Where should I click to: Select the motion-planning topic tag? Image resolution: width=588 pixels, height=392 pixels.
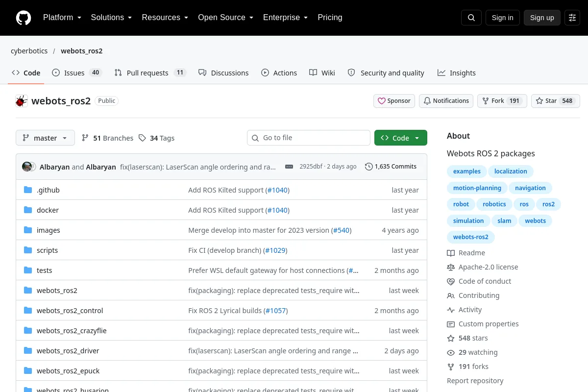477,188
